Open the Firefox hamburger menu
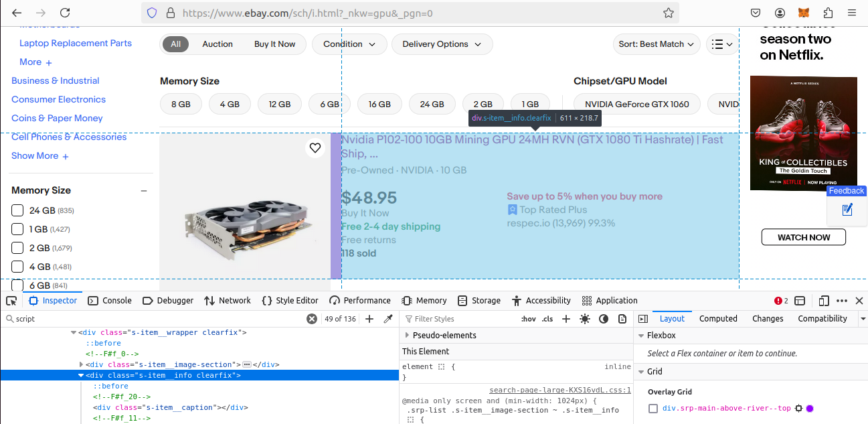The height and width of the screenshot is (424, 868). pyautogui.click(x=851, y=13)
